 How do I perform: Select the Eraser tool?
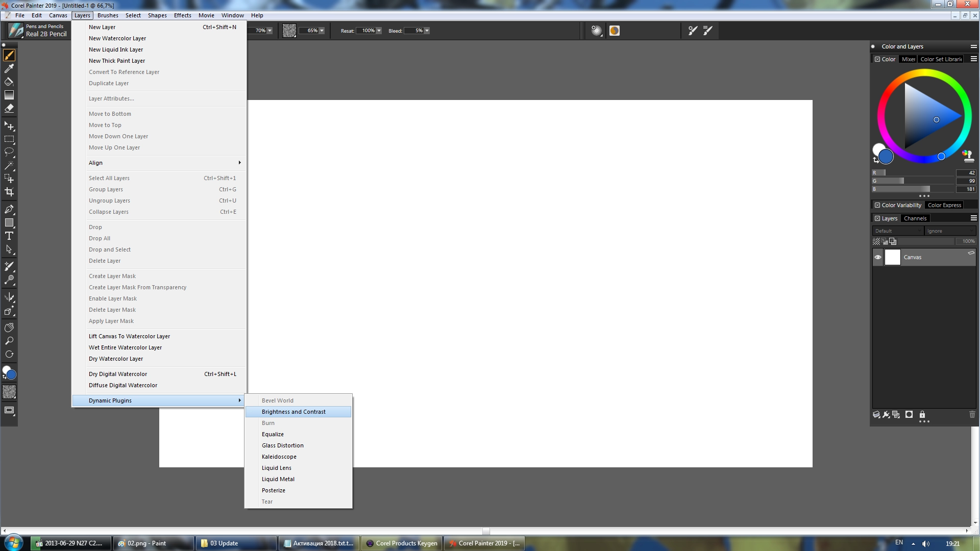[x=9, y=108]
